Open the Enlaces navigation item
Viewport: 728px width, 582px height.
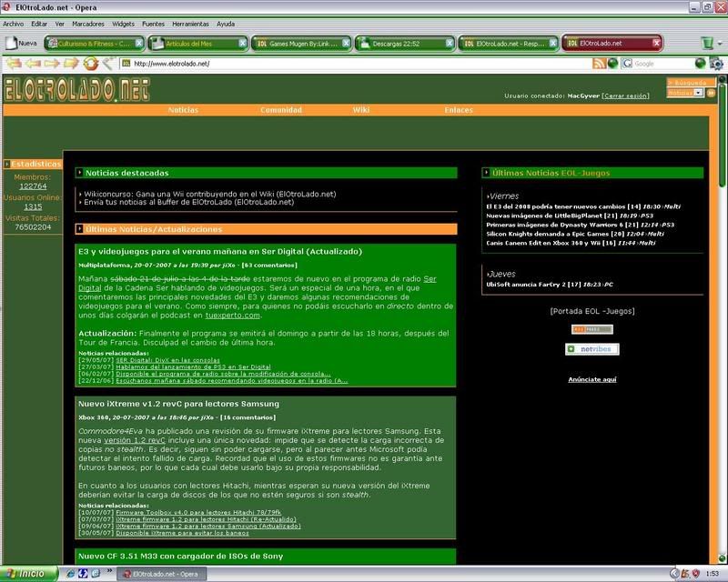pyautogui.click(x=459, y=110)
